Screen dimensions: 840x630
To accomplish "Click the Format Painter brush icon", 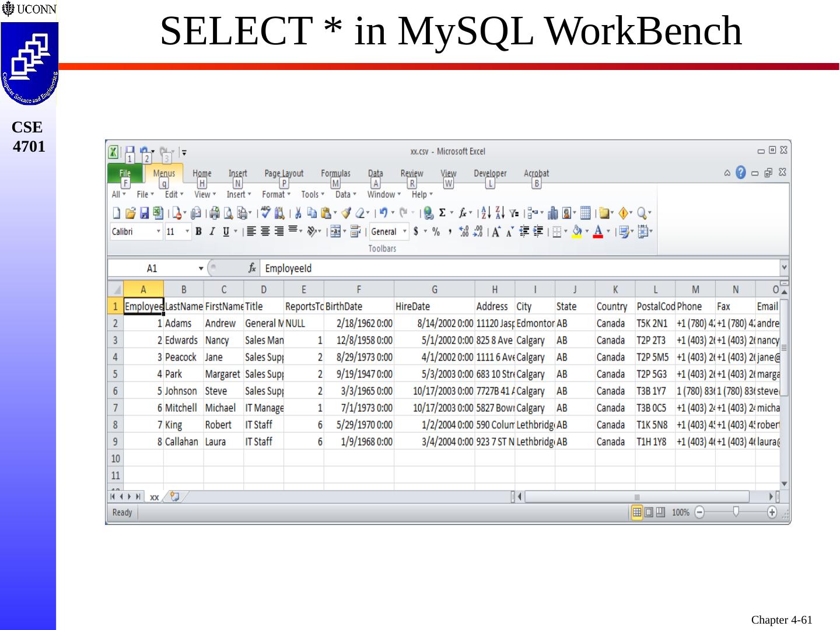I will tap(346, 213).
